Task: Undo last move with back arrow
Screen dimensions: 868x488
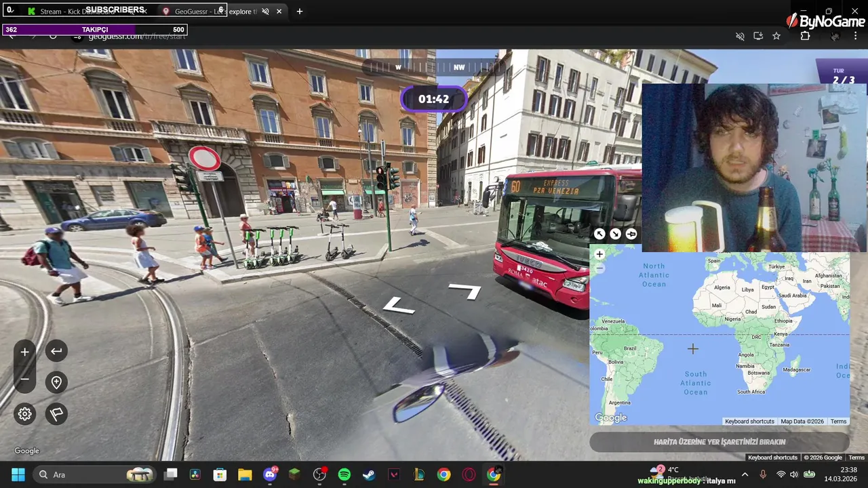Action: (x=56, y=351)
